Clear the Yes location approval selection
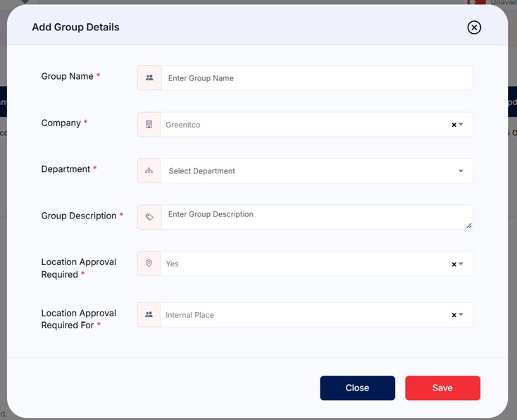 pos(454,264)
